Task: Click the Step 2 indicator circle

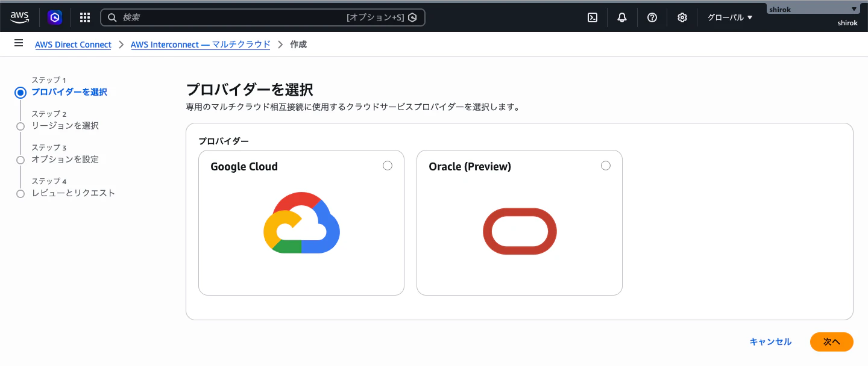Action: [x=20, y=126]
